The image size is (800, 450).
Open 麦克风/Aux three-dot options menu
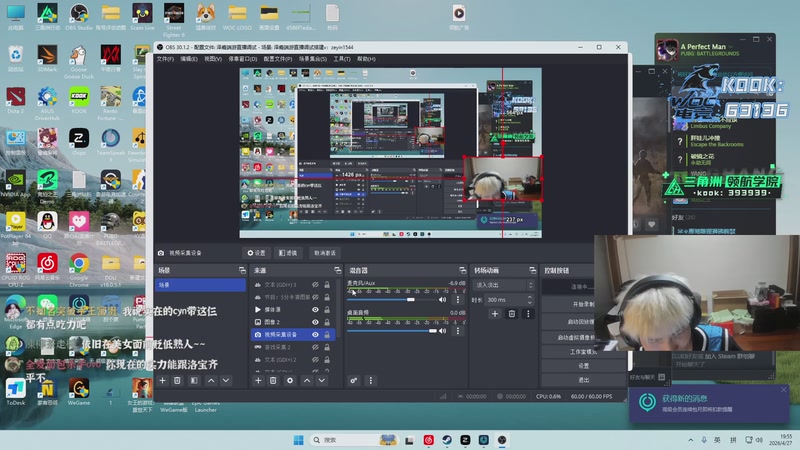click(458, 299)
